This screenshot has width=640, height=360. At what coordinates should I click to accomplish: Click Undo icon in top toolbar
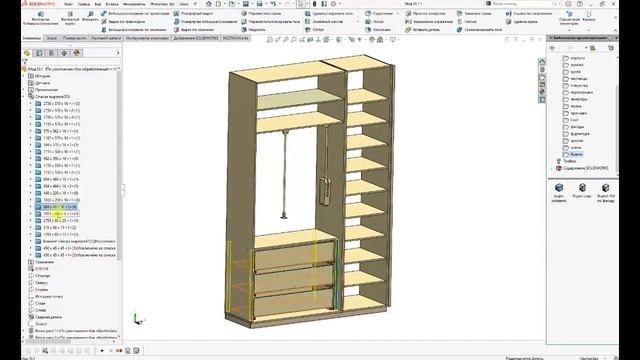[273, 4]
